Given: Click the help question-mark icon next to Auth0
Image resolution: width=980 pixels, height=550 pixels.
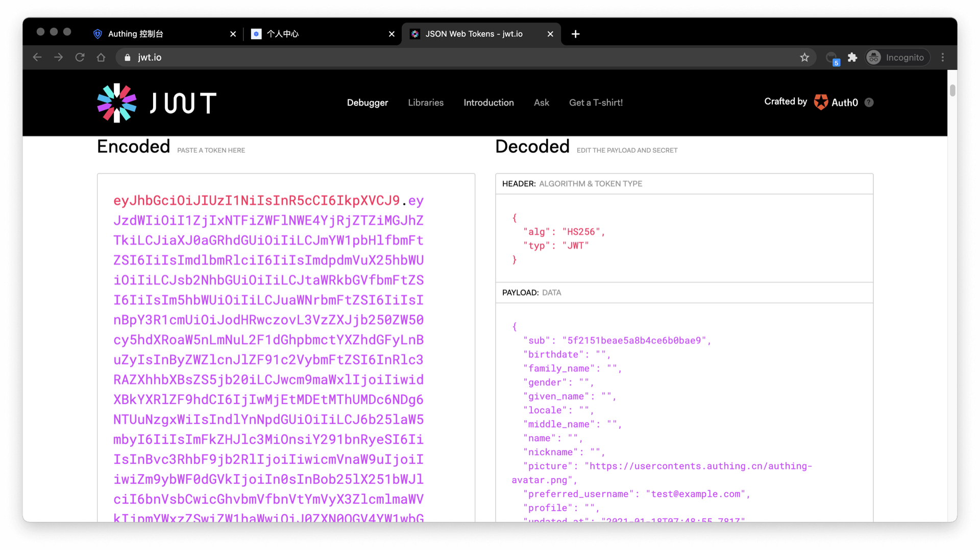Looking at the screenshot, I should click(x=869, y=102).
